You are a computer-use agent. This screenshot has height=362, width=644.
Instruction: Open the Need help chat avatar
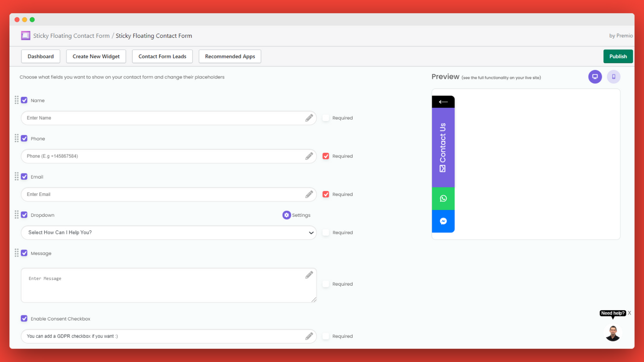(x=612, y=333)
